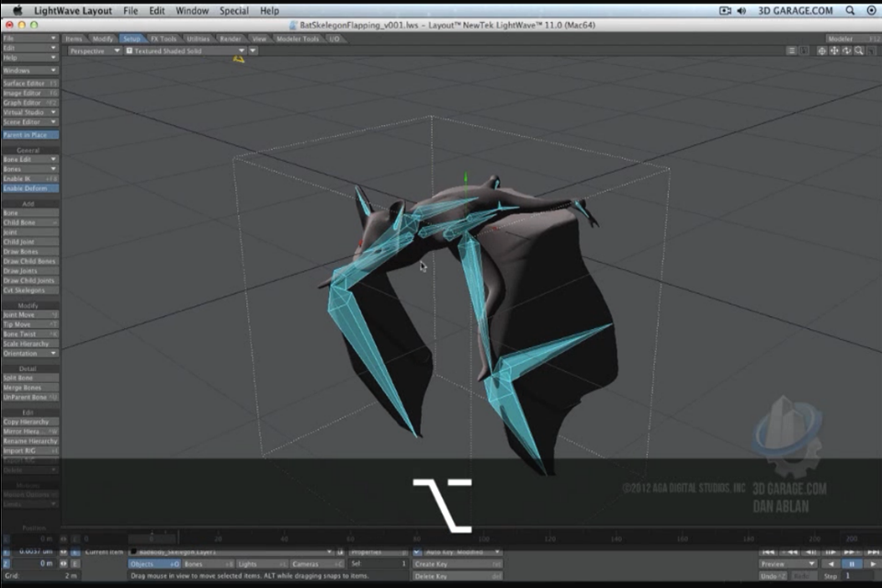Step back one frame

click(810, 552)
